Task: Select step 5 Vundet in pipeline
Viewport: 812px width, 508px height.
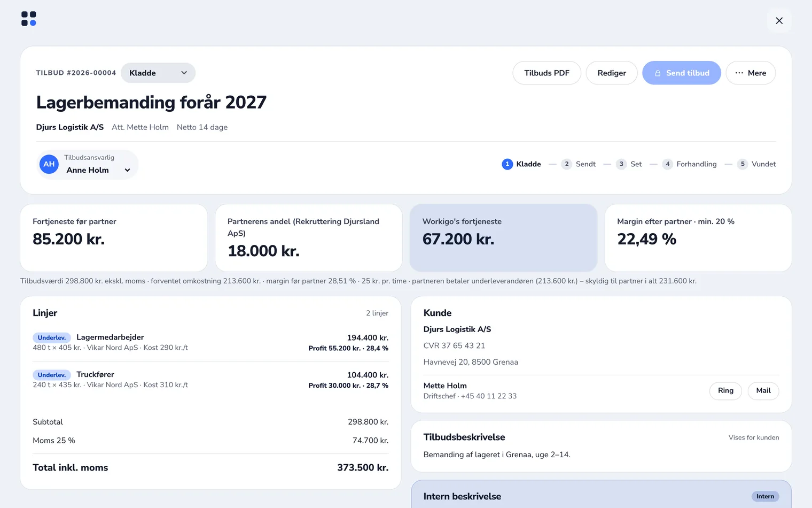Action: (756, 164)
